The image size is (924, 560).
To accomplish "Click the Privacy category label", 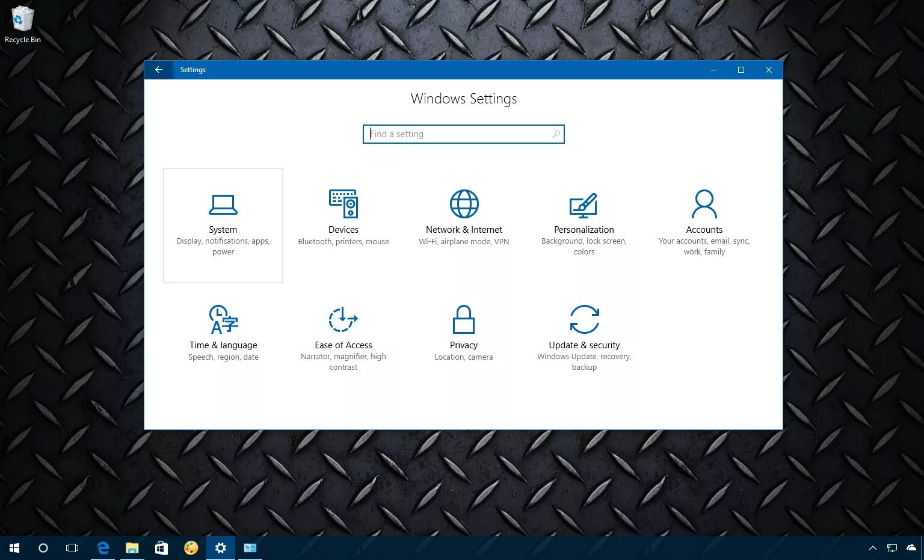I will coord(464,345).
